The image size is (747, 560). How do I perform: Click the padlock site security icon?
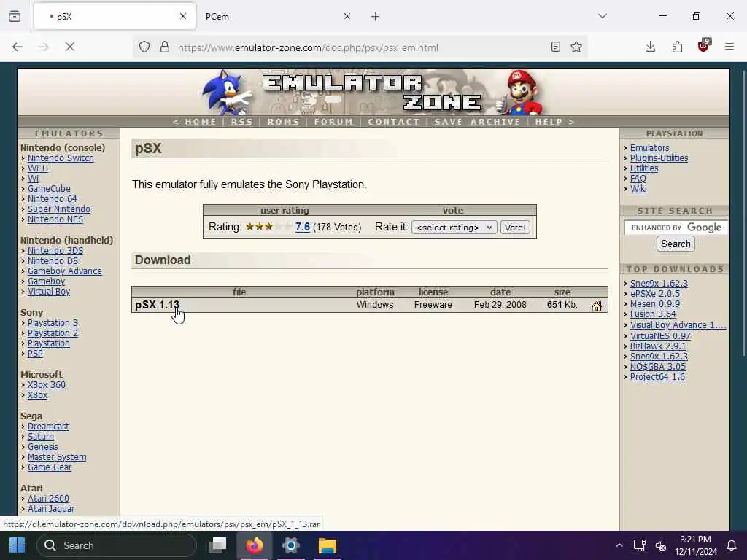tap(165, 47)
